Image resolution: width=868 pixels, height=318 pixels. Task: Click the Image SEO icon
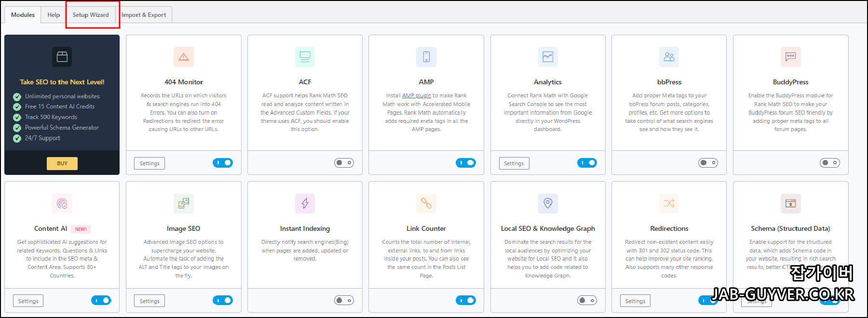click(x=184, y=203)
